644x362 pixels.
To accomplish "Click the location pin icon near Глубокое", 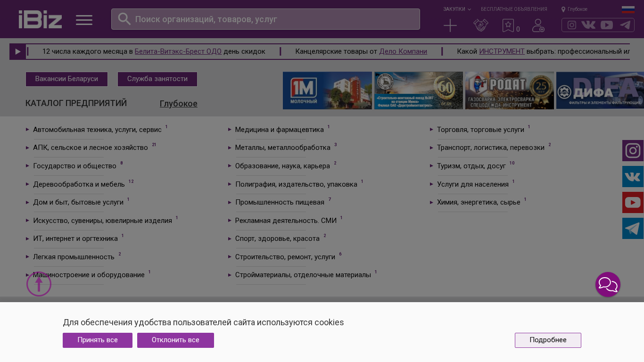I will (563, 9).
